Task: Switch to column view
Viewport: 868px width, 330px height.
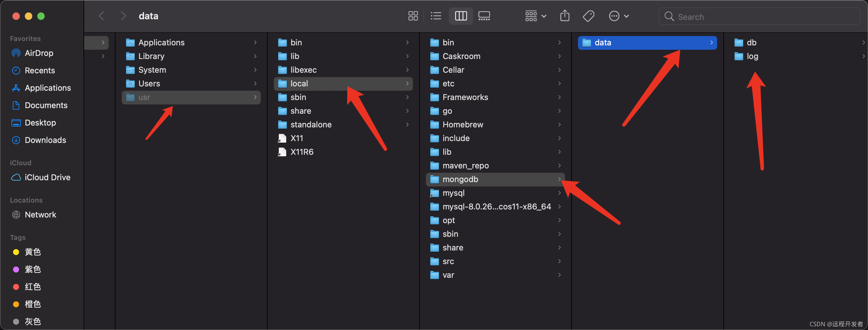Action: pyautogui.click(x=461, y=16)
